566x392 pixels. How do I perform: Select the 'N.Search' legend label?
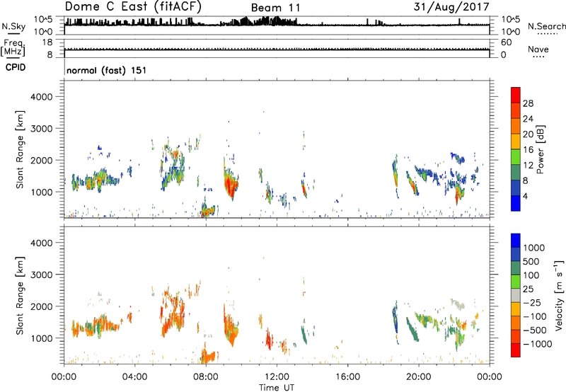tap(546, 26)
